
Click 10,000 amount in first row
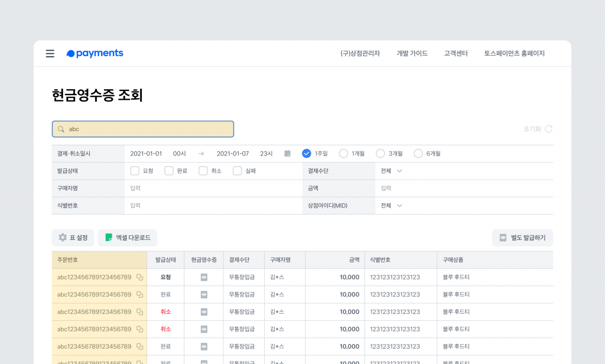[350, 278]
